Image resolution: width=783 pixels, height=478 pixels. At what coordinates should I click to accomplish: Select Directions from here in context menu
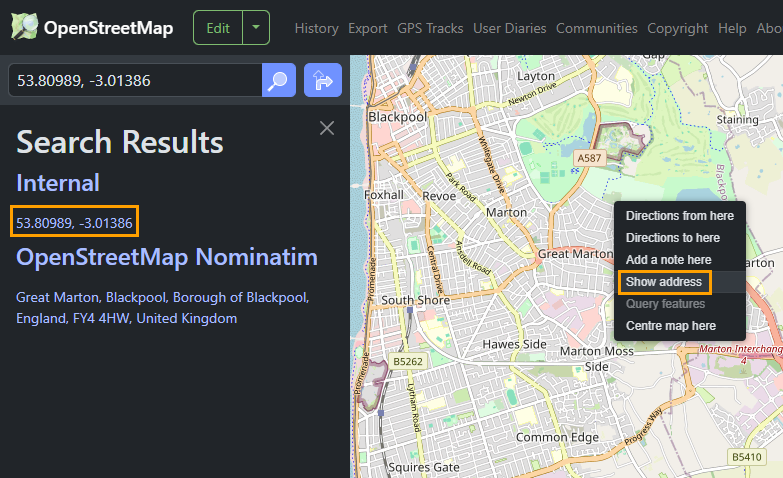(680, 216)
